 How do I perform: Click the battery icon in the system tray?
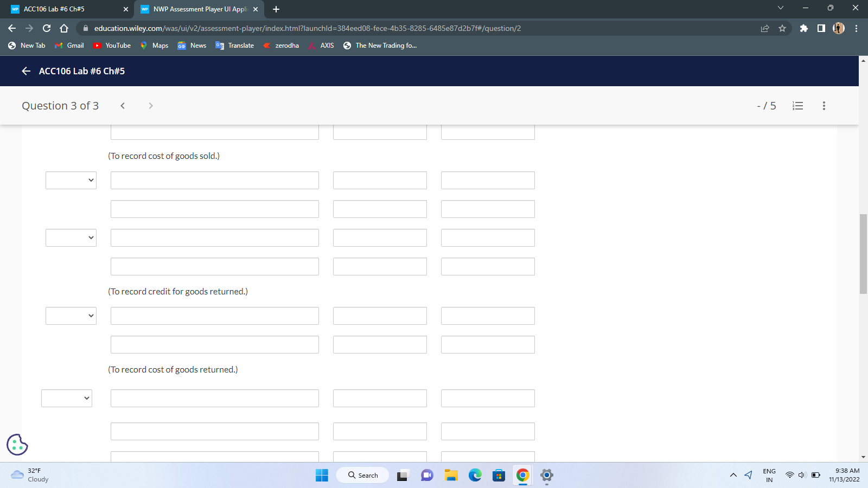click(815, 475)
